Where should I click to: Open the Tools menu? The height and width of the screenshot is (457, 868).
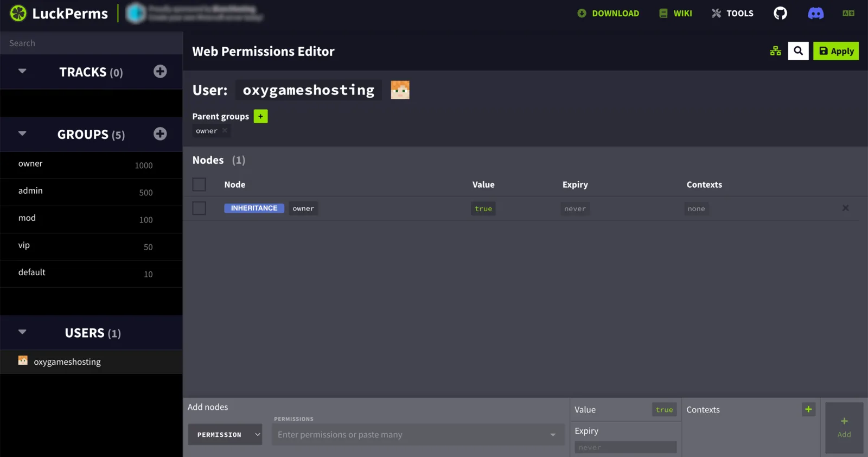point(732,14)
